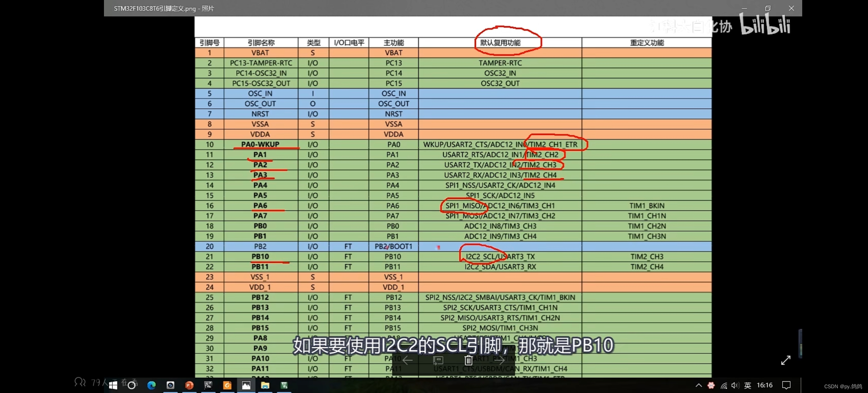This screenshot has width=868, height=393.
Task: Click the 类型 column header
Action: coord(313,43)
